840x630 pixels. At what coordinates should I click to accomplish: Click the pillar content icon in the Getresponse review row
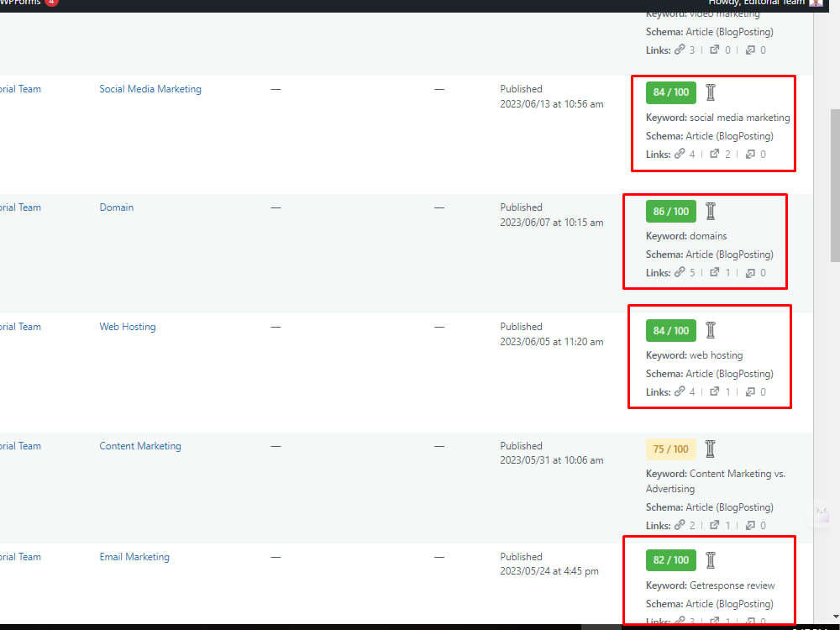pyautogui.click(x=711, y=559)
